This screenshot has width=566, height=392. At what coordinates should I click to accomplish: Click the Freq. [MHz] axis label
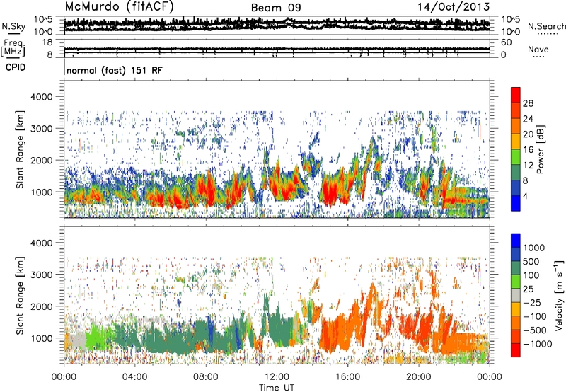coord(13,48)
